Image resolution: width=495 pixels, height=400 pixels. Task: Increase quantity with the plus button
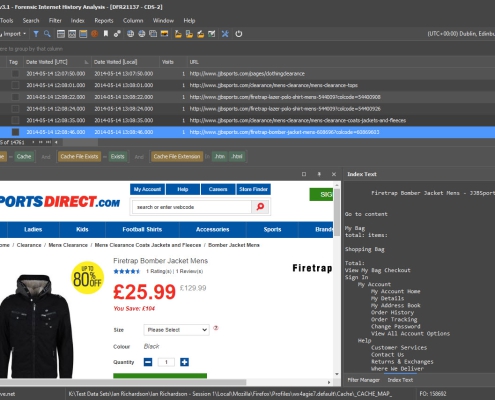184,362
